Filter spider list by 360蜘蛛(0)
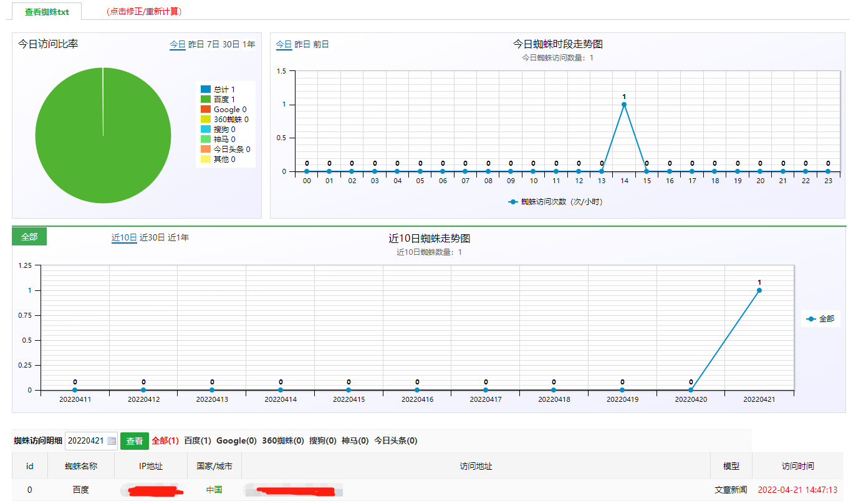Screen dimensions: 856x504 click(x=283, y=441)
